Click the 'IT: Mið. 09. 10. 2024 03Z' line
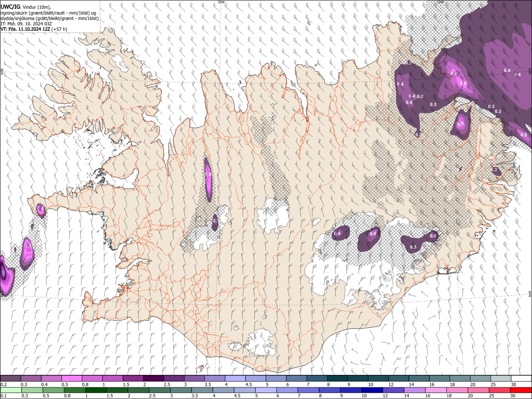 pos(26,24)
